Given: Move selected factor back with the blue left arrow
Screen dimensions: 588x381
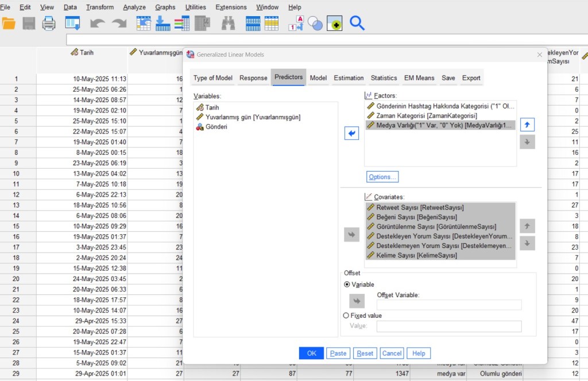Looking at the screenshot, I should pyautogui.click(x=351, y=134).
